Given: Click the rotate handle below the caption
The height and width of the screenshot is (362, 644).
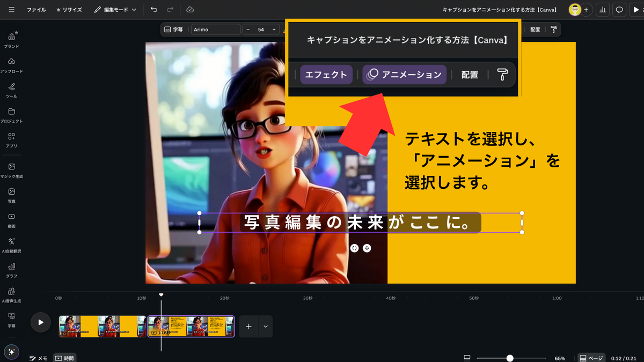Looking at the screenshot, I should click(x=354, y=248).
